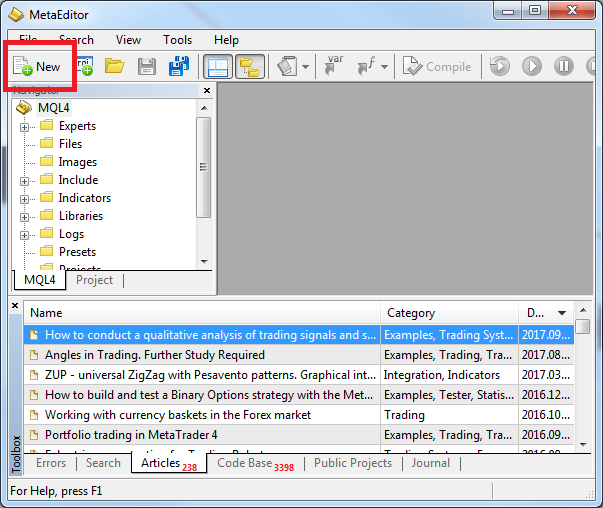
Task: Expand the Experts folder
Action: point(24,127)
